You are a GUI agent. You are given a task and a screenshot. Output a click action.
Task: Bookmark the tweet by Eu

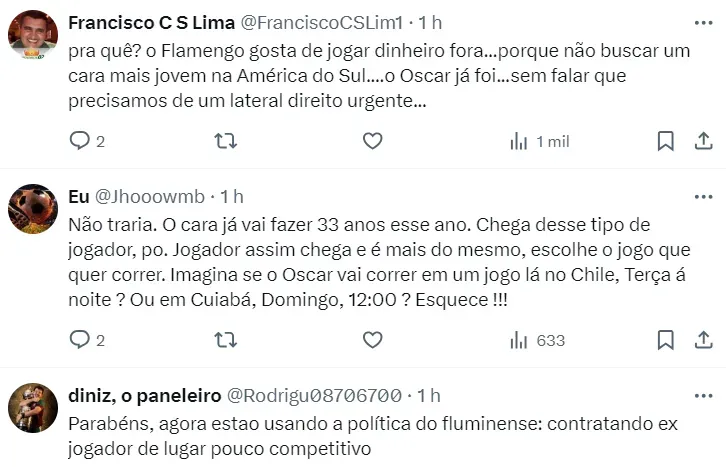pyautogui.click(x=665, y=340)
